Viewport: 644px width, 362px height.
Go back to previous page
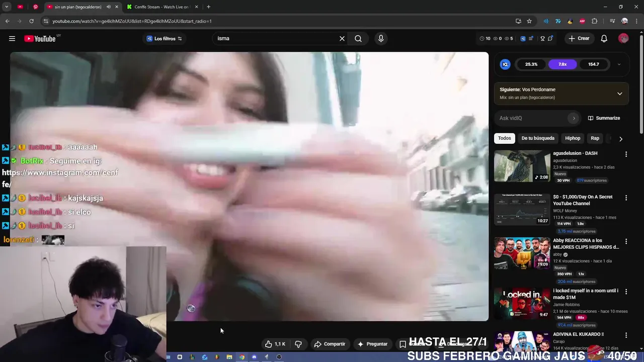(7, 21)
